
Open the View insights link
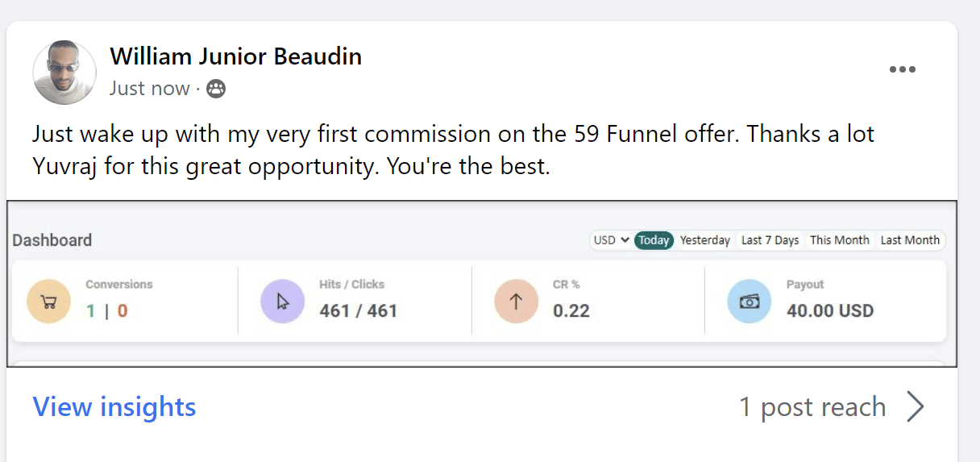coord(114,407)
